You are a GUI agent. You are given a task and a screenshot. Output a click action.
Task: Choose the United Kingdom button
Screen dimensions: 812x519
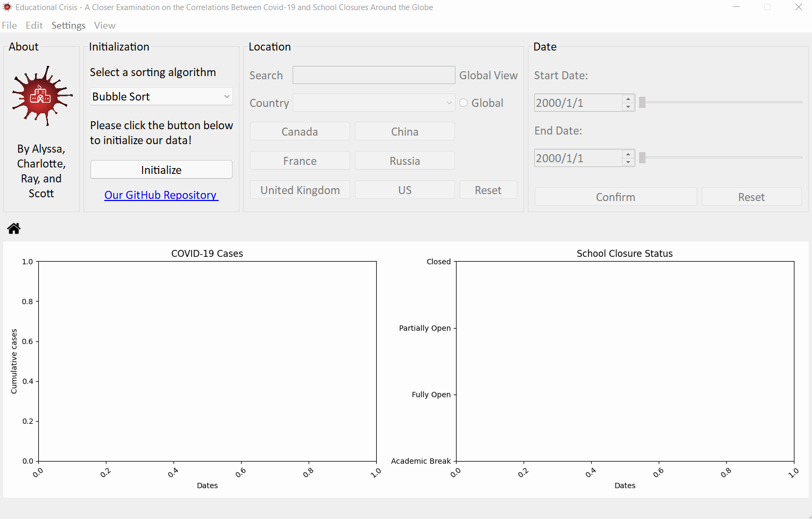(x=300, y=190)
